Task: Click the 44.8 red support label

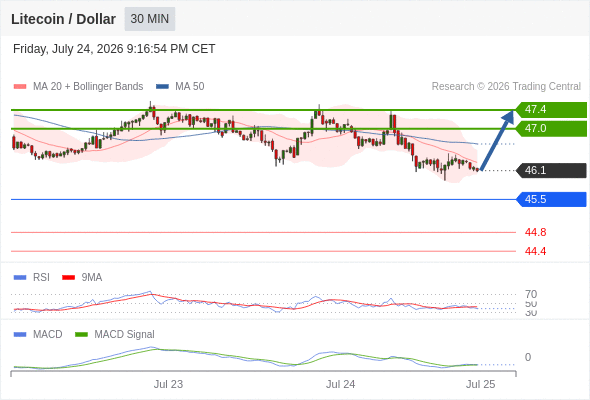Action: [535, 232]
